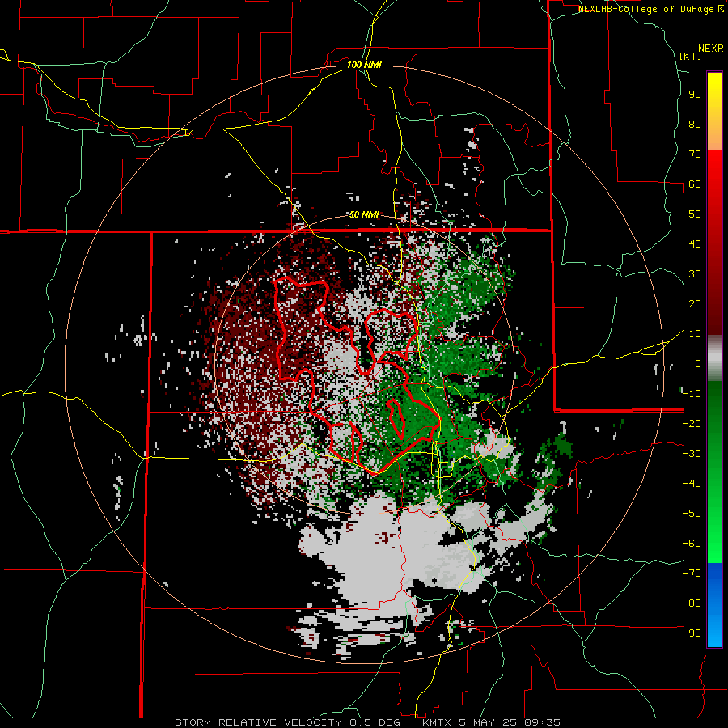Click the 10 value on the velocity scale
Image resolution: width=728 pixels, height=728 pixels.
[695, 334]
